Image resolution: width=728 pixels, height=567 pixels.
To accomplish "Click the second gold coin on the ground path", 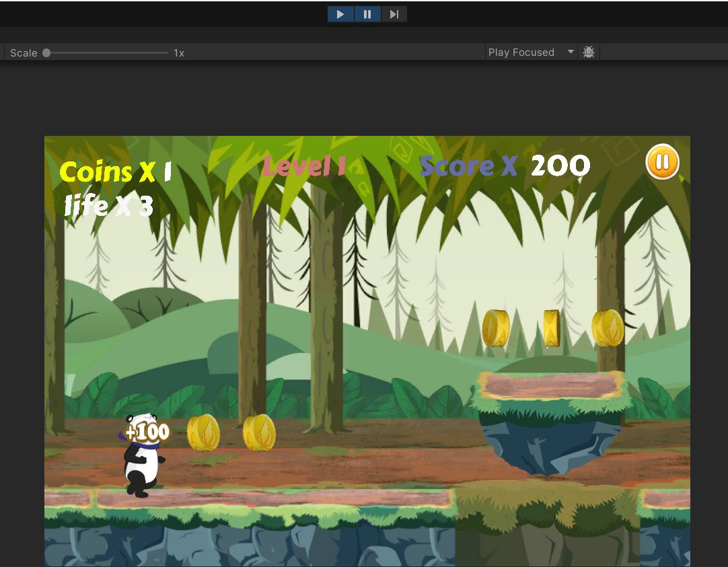I will [259, 432].
